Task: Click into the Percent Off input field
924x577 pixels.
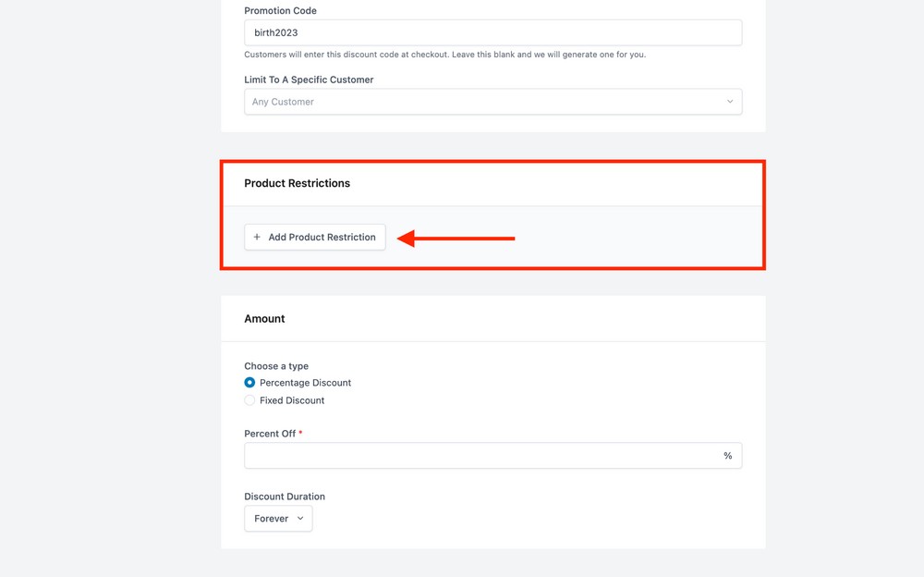Action: click(x=480, y=456)
